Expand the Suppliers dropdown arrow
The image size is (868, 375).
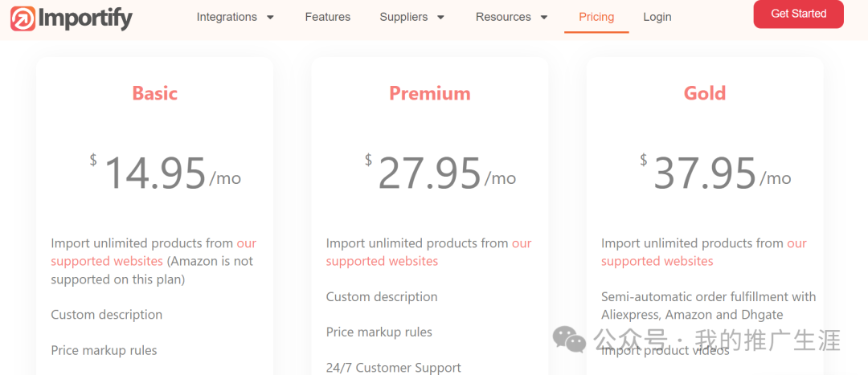(x=440, y=18)
